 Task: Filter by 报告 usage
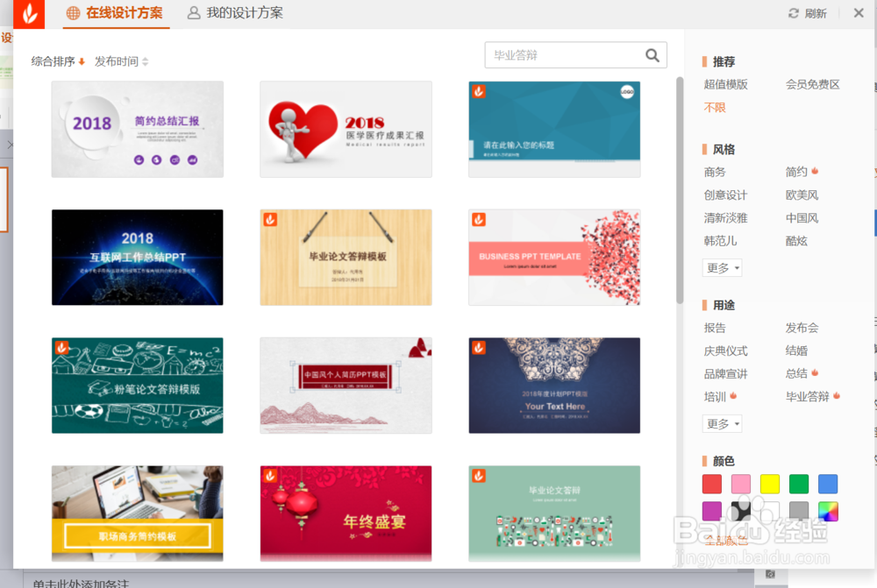point(714,328)
